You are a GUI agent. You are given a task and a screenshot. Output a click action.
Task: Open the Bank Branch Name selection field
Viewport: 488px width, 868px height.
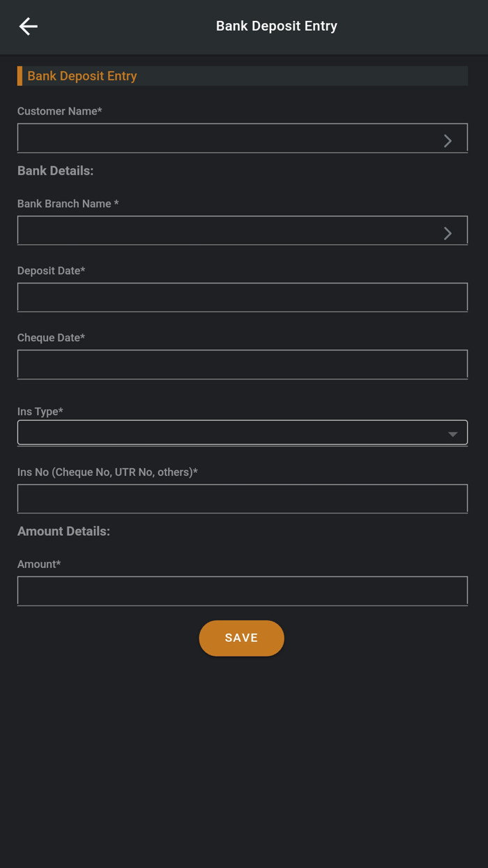(230, 231)
